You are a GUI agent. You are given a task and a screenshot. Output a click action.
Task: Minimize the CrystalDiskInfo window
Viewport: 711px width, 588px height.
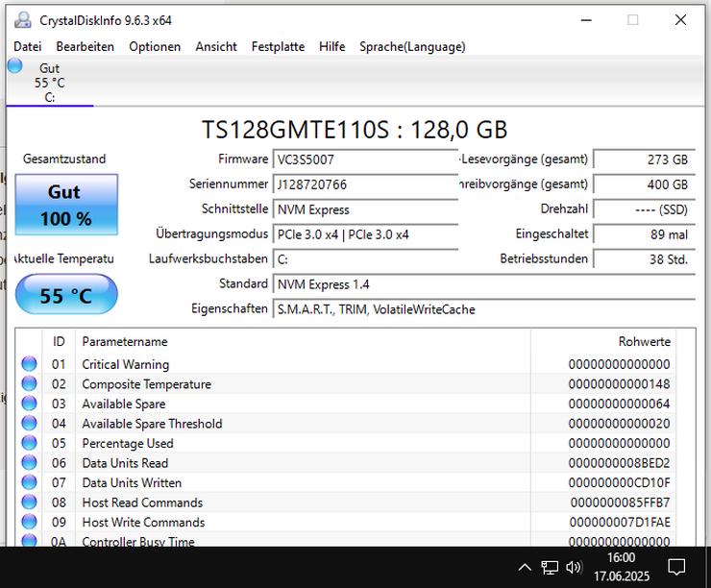coord(586,20)
